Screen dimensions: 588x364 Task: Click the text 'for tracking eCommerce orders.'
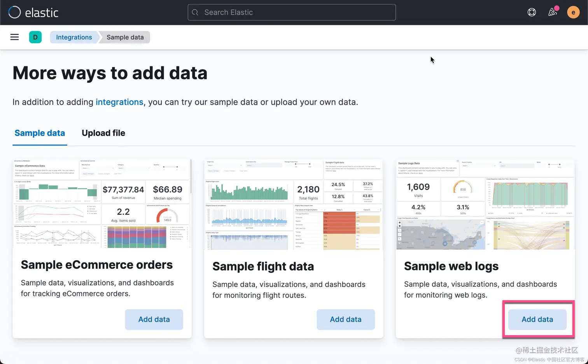(x=75, y=294)
